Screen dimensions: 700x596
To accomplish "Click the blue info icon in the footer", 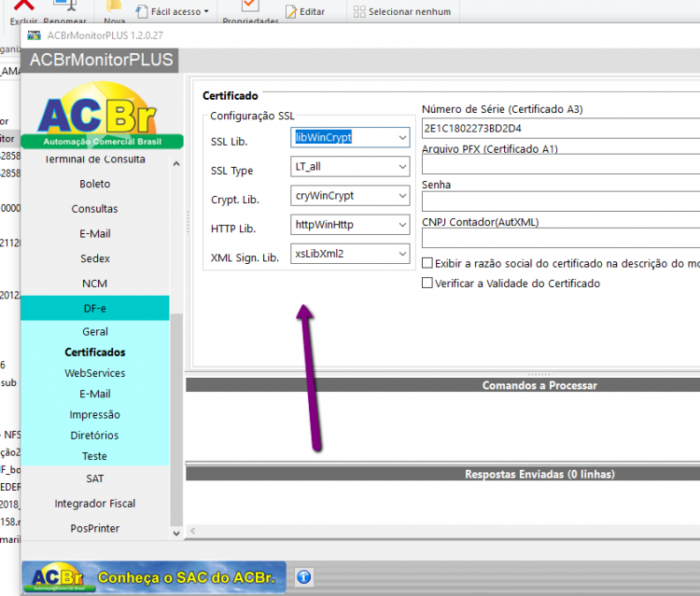I will pyautogui.click(x=304, y=576).
